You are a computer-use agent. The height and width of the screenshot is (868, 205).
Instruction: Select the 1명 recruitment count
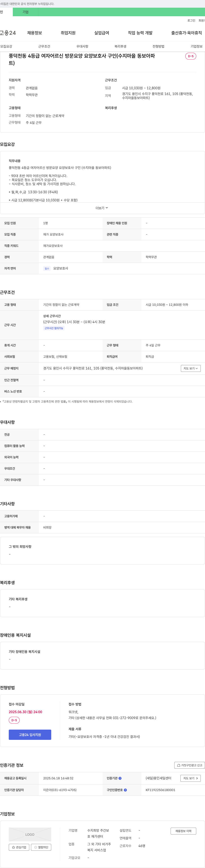(45, 223)
